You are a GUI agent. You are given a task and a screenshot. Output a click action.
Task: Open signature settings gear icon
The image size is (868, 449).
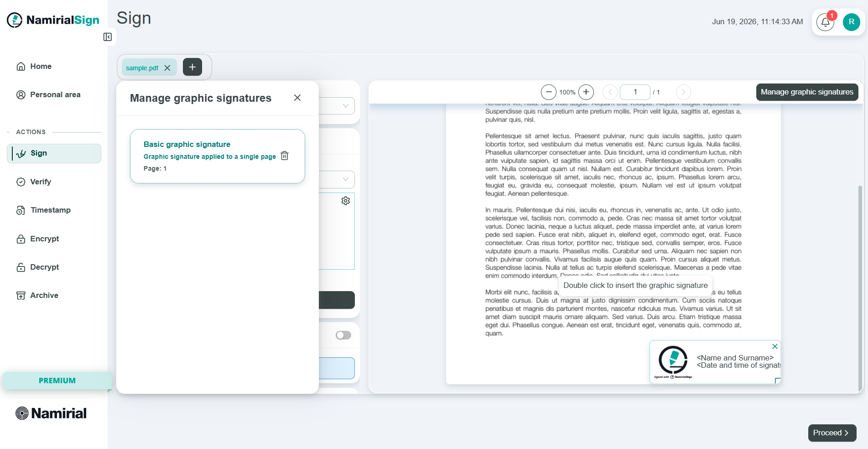(346, 201)
